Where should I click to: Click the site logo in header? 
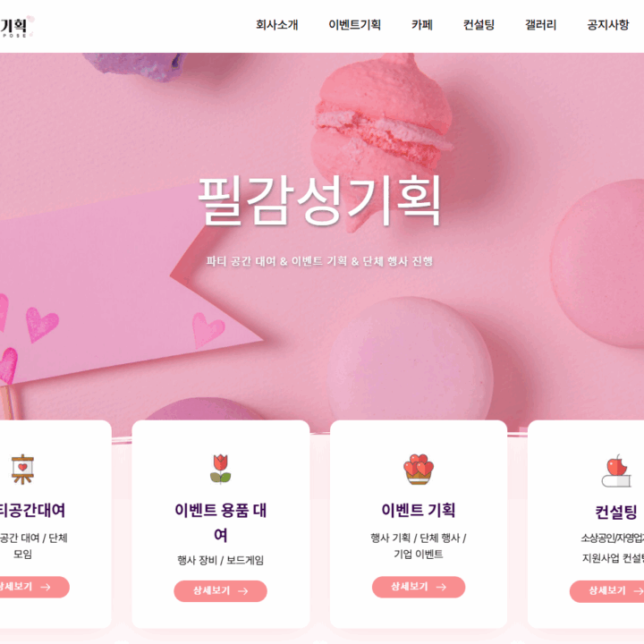click(16, 26)
